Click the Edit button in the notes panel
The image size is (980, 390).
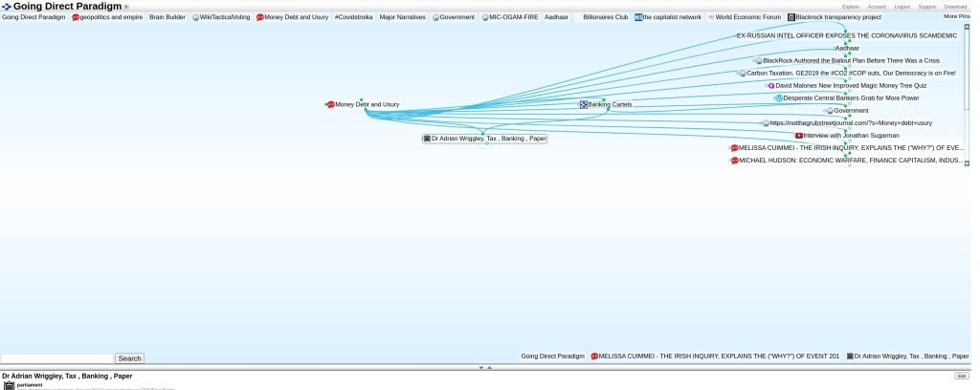pyautogui.click(x=962, y=377)
